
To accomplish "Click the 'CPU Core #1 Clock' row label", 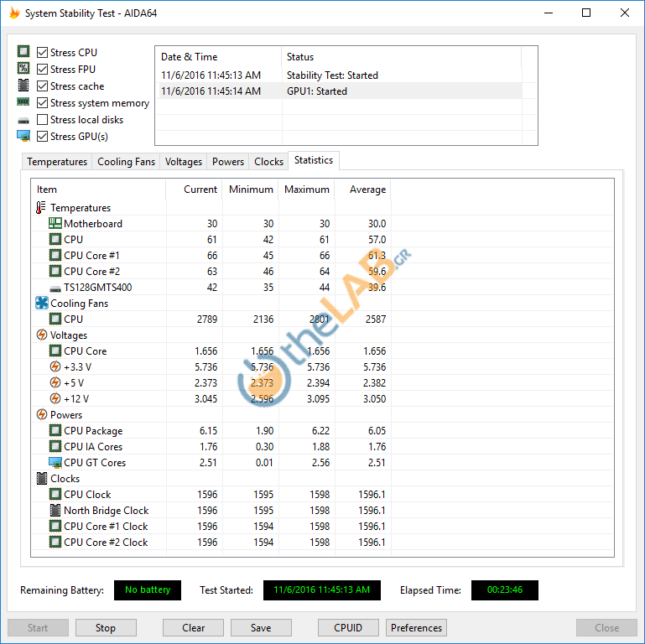I will point(106,527).
